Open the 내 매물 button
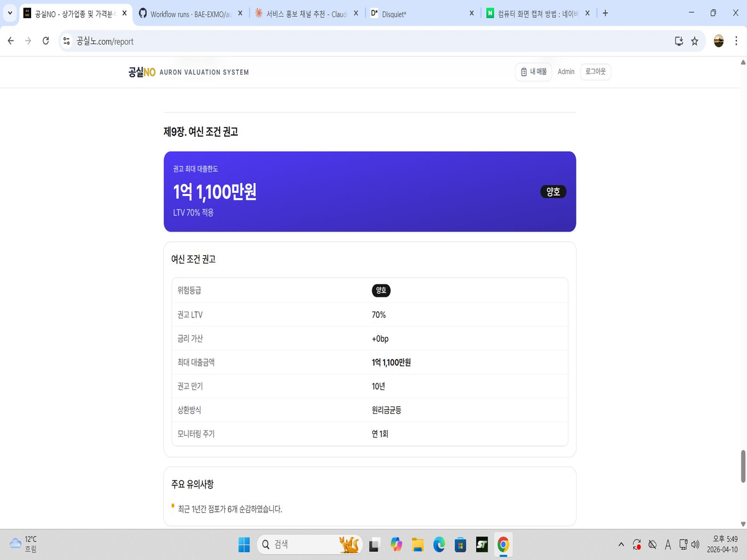This screenshot has height=560, width=747. pos(533,72)
